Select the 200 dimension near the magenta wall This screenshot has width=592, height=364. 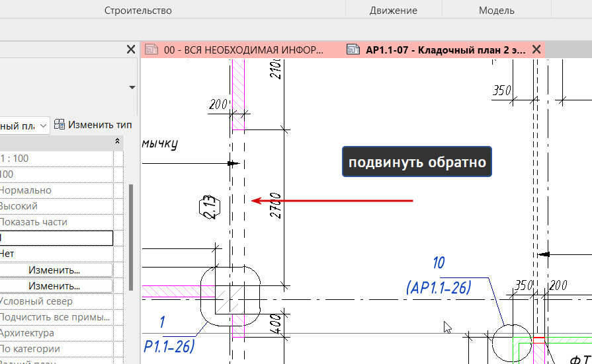coord(218,104)
